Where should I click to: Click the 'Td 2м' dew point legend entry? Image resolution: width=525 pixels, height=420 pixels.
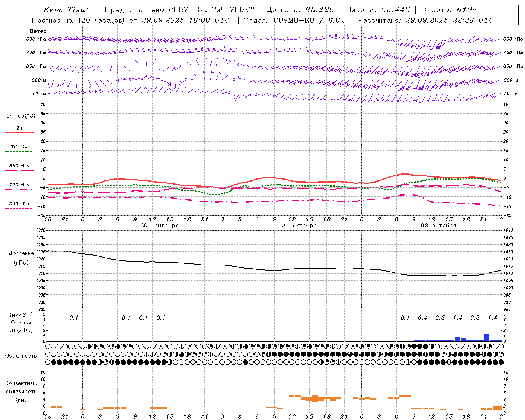[x=19, y=147]
